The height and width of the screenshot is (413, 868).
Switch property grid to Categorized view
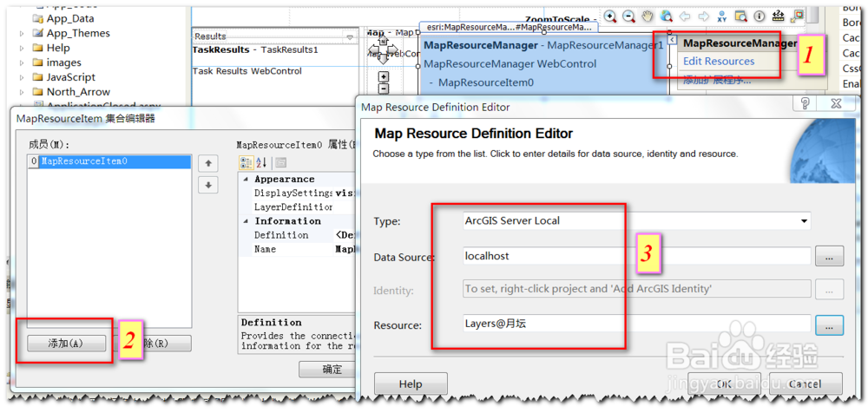[246, 162]
